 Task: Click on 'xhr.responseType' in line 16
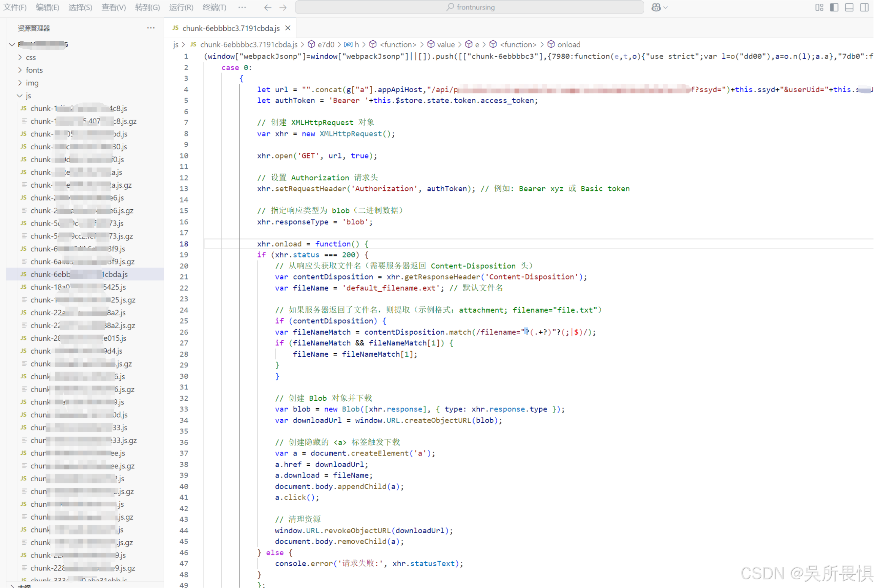pos(293,222)
